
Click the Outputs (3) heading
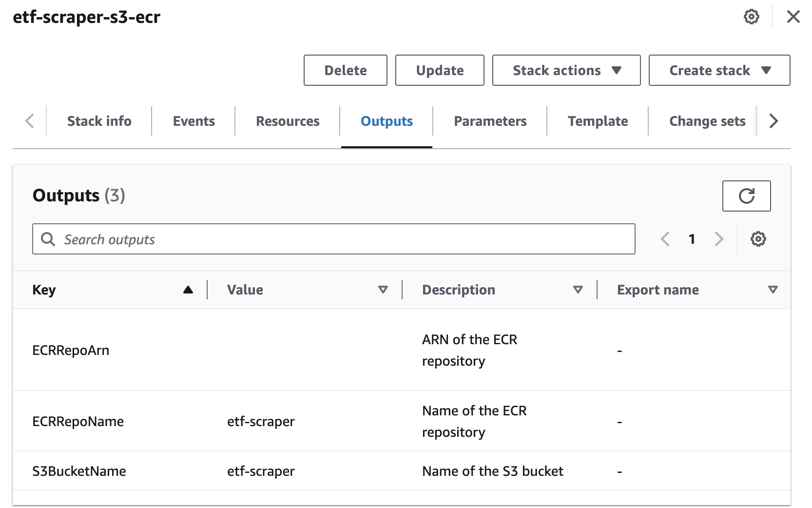(x=79, y=195)
